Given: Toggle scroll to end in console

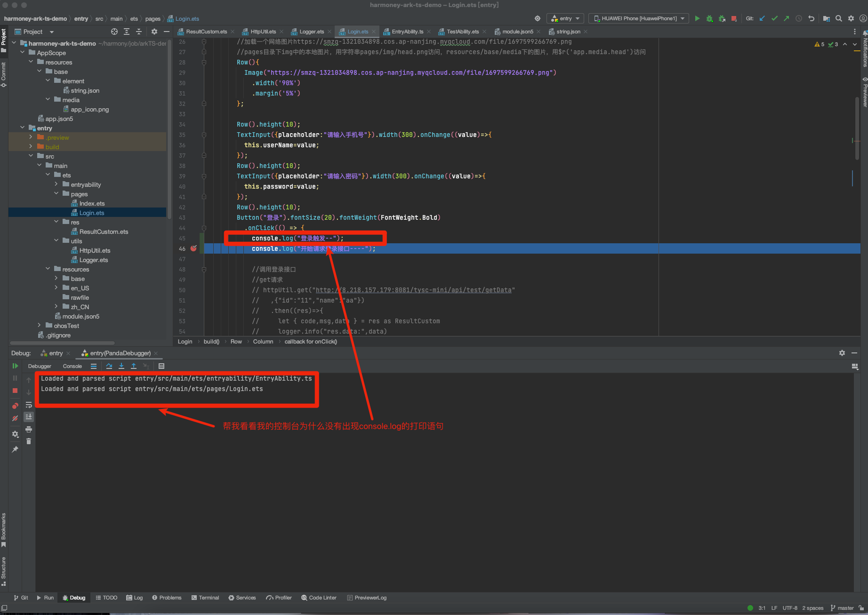Looking at the screenshot, I should pyautogui.click(x=29, y=416).
